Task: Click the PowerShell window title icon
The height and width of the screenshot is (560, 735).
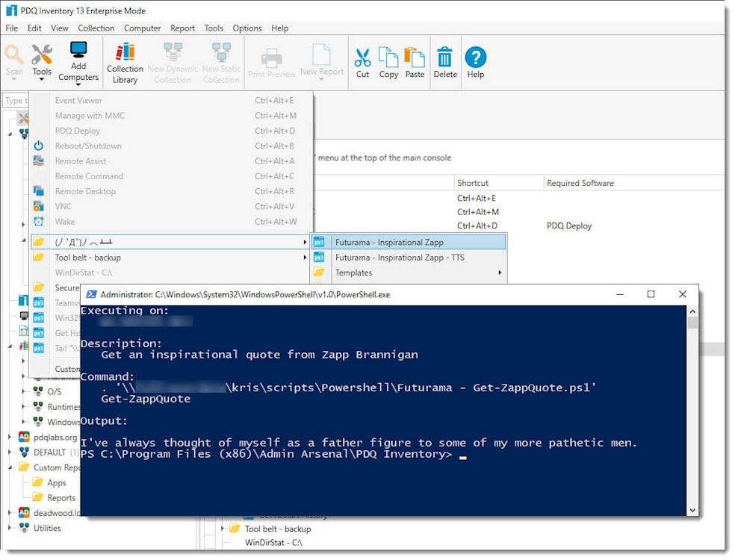Action: (91, 294)
